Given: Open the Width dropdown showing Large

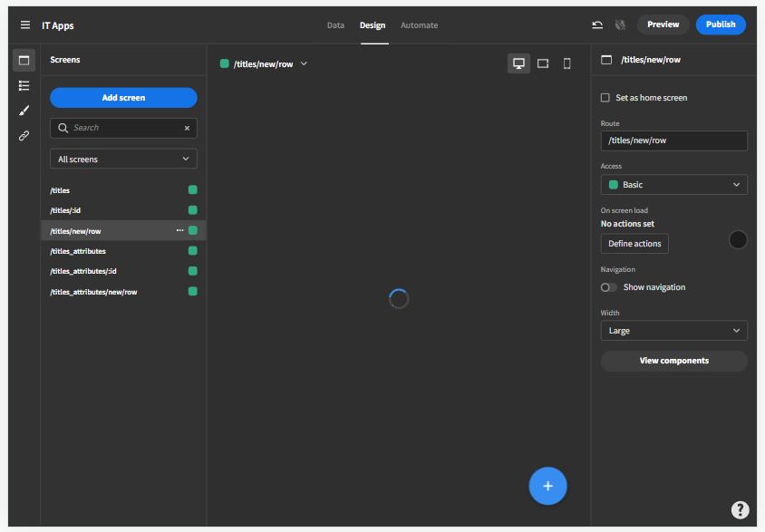Looking at the screenshot, I should pyautogui.click(x=673, y=330).
